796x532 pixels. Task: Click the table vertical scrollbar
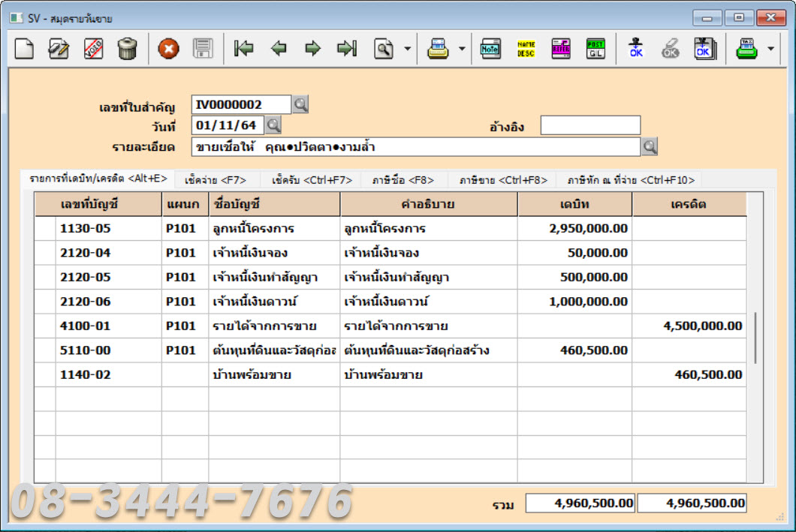point(755,337)
